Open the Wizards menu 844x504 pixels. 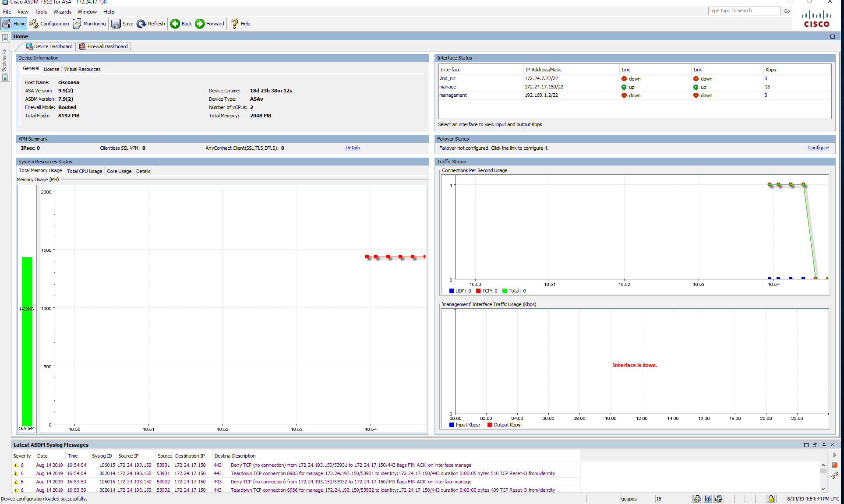tap(62, 12)
